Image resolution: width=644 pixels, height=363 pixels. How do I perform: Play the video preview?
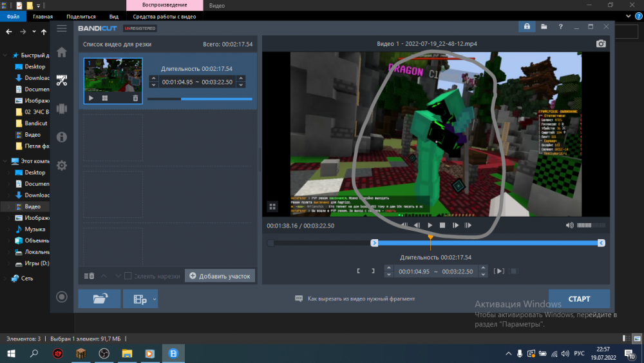click(430, 225)
